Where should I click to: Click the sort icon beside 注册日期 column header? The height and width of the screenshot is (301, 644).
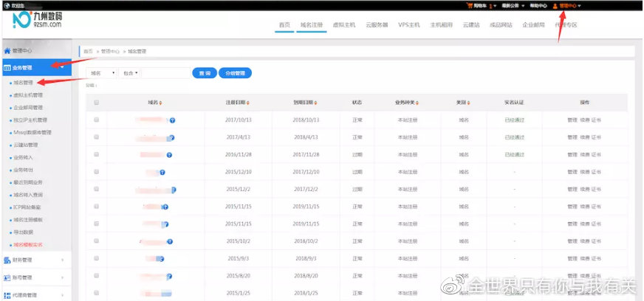coord(249,103)
